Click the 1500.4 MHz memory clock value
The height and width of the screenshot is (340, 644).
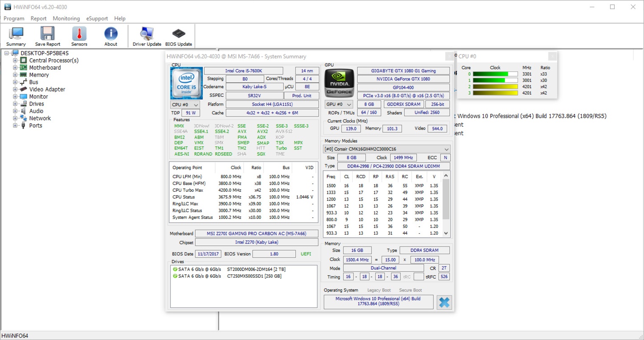click(357, 260)
